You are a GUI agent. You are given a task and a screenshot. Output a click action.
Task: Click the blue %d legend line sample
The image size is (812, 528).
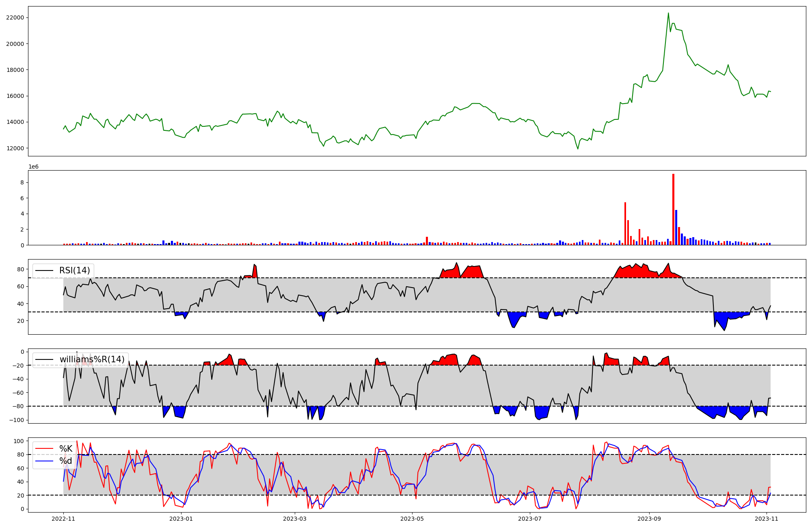[x=45, y=461]
